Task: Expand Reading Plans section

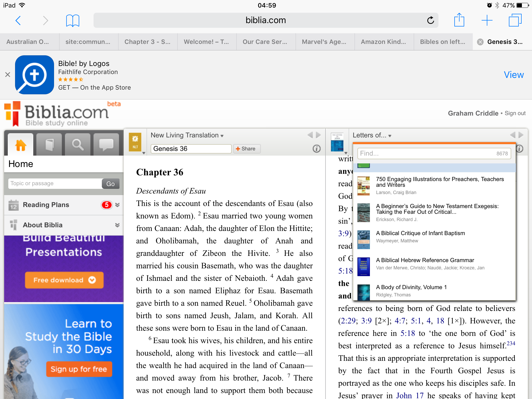Action: tap(117, 205)
